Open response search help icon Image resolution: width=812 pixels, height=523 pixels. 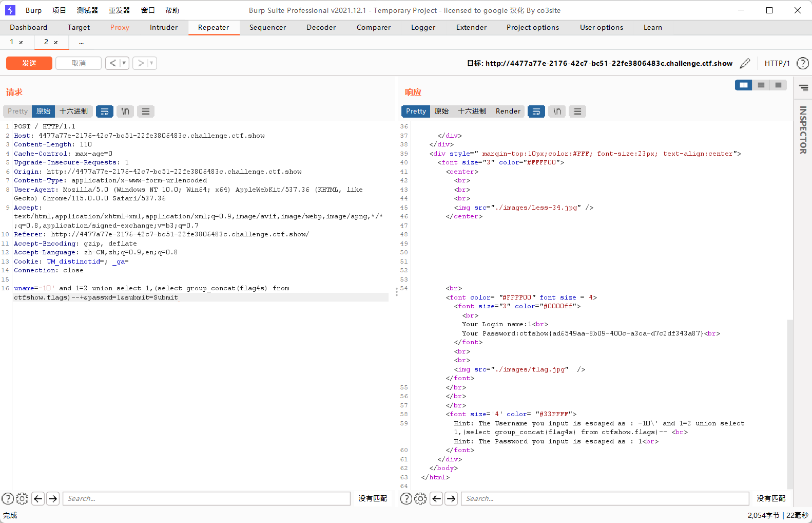click(x=406, y=498)
